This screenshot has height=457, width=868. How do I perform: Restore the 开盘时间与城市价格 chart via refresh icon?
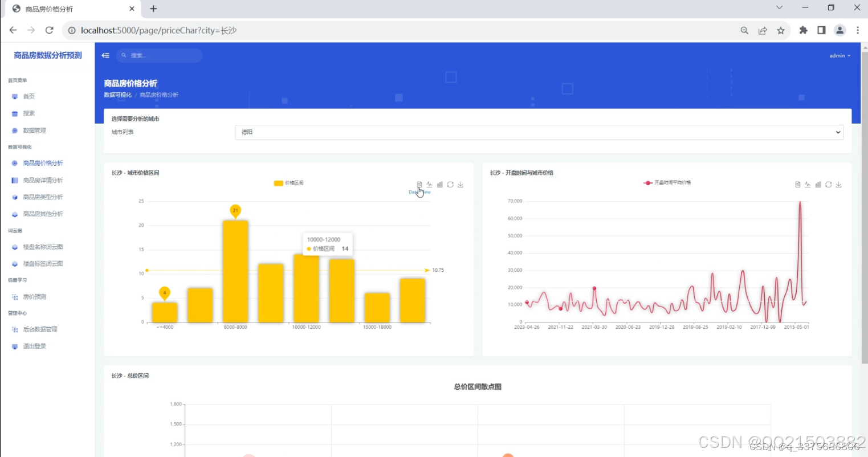pos(829,184)
